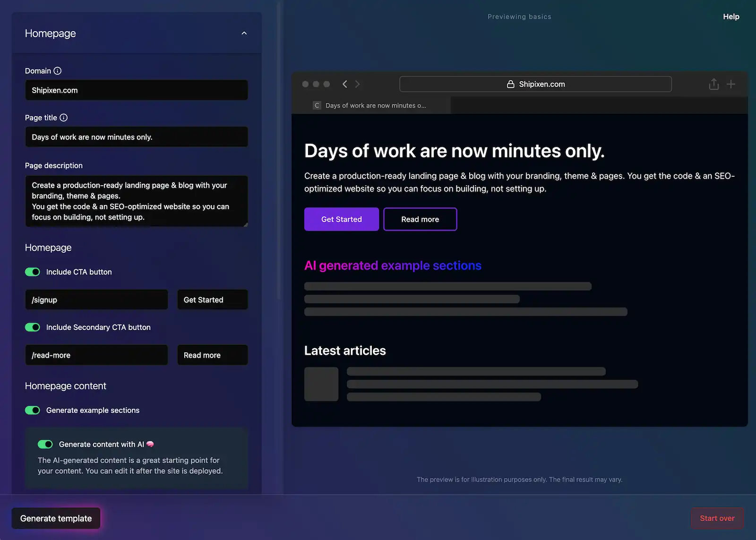Image resolution: width=756 pixels, height=540 pixels.
Task: Click the plus new tab icon
Action: 731,84
